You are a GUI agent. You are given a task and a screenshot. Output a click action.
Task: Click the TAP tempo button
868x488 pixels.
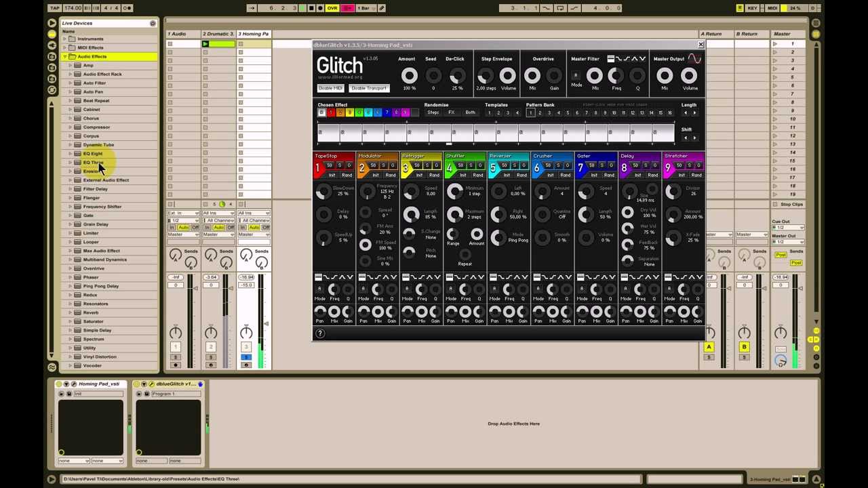pos(55,8)
